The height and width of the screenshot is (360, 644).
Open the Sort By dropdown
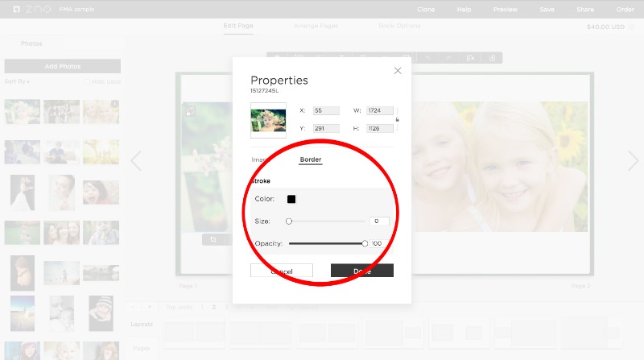[17, 81]
